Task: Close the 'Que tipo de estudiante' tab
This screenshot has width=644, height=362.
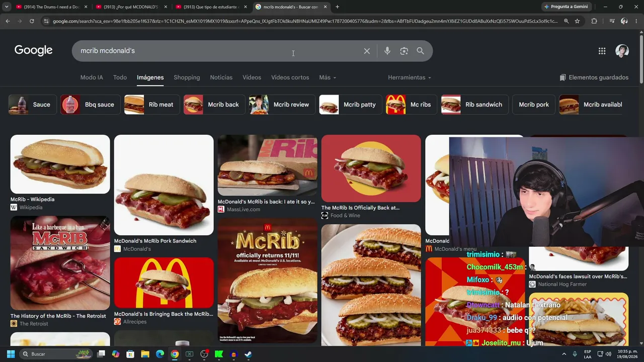Action: coord(246,7)
